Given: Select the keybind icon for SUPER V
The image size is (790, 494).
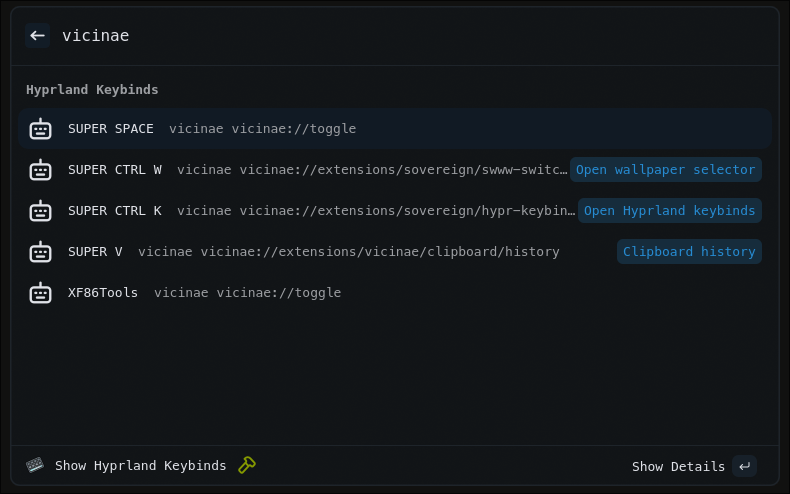Looking at the screenshot, I should click(40, 252).
